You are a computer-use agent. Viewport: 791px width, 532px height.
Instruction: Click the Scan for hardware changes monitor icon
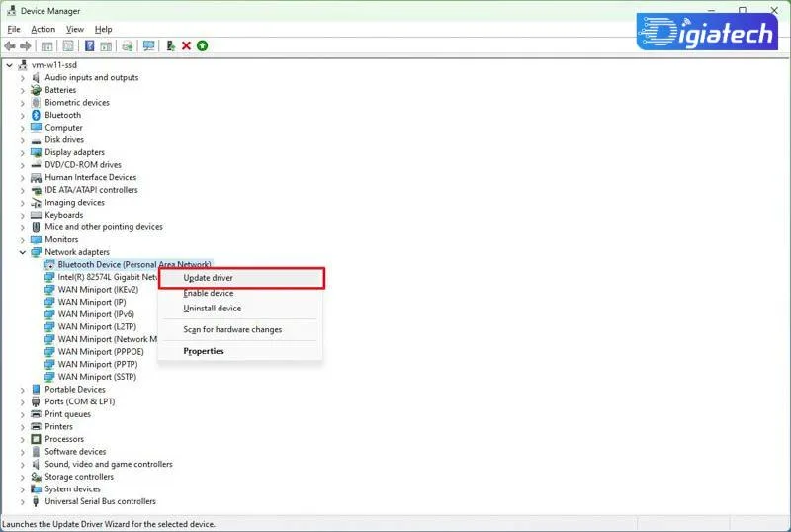click(149, 45)
